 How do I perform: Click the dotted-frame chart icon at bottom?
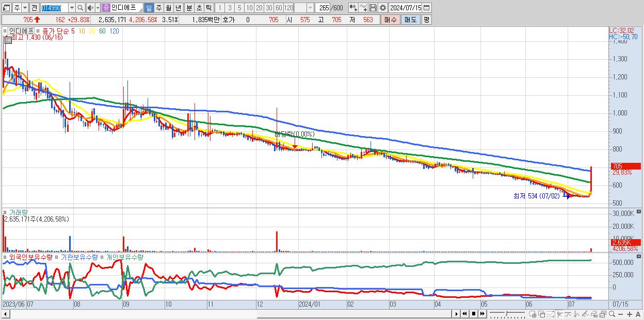click(550, 314)
